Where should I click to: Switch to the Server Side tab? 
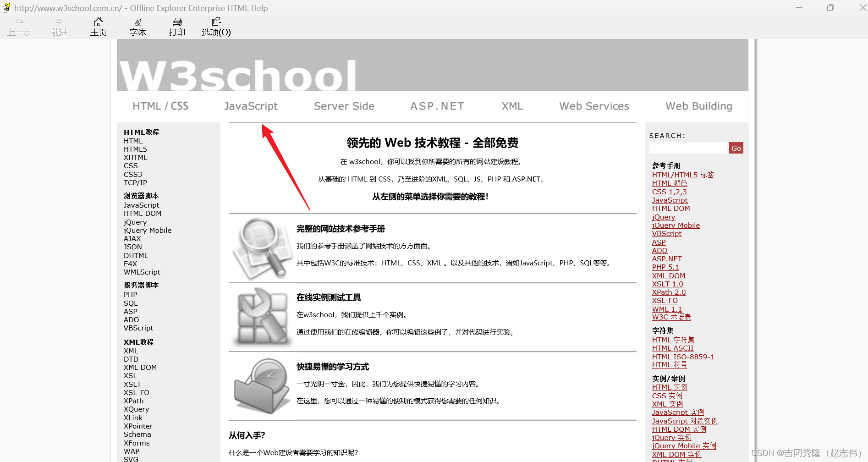[344, 106]
